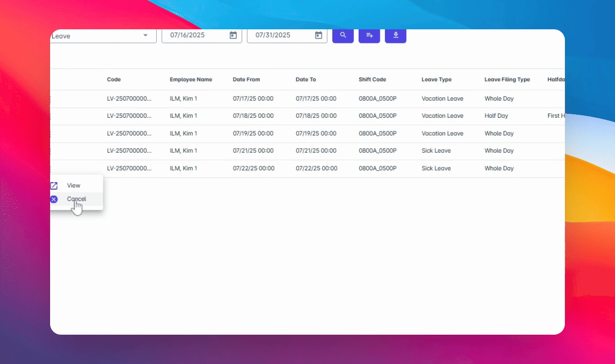Open calendar picker for 07/31/2025
Viewport: 615px width, 364px height.
pyautogui.click(x=319, y=35)
